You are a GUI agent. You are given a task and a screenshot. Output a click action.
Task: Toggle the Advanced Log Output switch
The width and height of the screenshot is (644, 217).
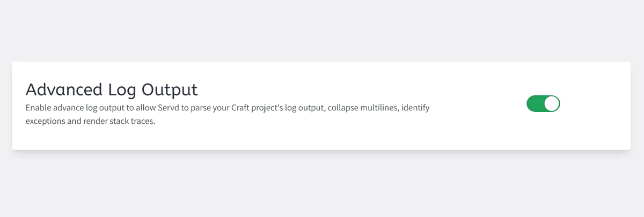543,104
